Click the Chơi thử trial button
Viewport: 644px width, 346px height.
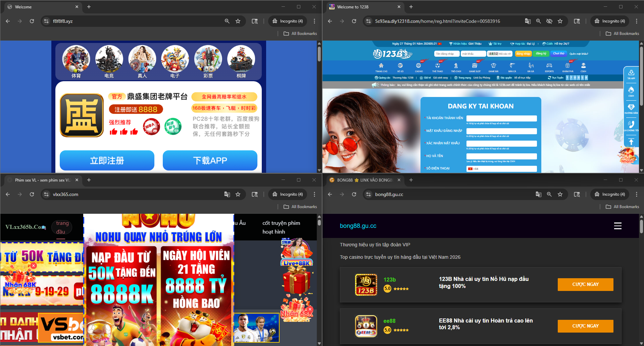click(x=559, y=54)
